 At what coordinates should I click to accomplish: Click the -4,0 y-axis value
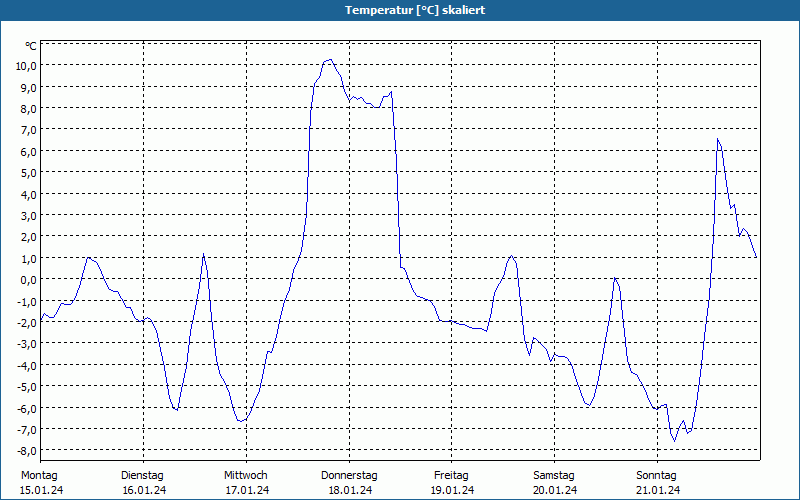pyautogui.click(x=27, y=365)
